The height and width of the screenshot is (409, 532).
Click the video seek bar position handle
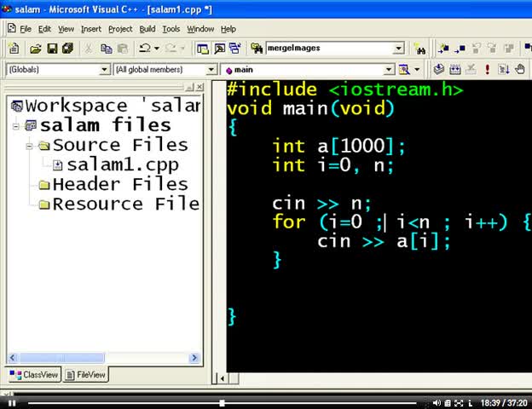222,403
